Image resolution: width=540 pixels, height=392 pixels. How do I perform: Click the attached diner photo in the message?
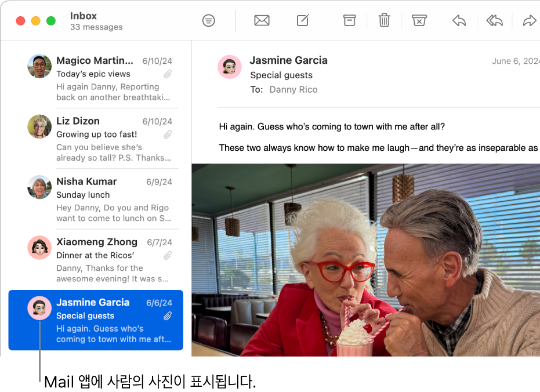pyautogui.click(x=366, y=260)
